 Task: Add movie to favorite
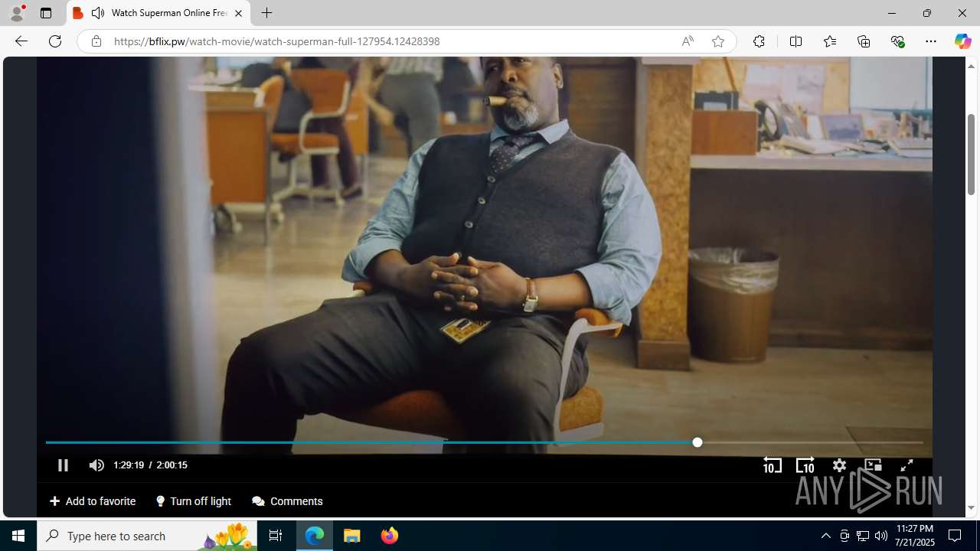(x=93, y=501)
